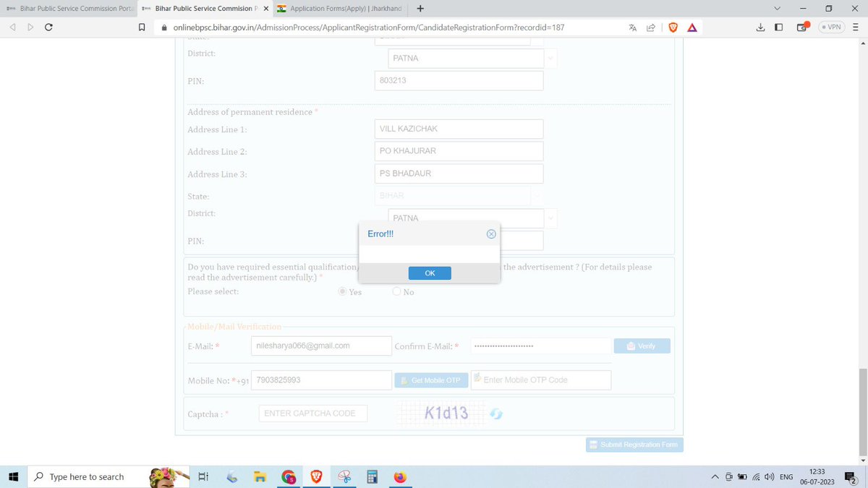The height and width of the screenshot is (488, 868).
Task: Open Task View on the taskbar
Action: pyautogui.click(x=203, y=476)
